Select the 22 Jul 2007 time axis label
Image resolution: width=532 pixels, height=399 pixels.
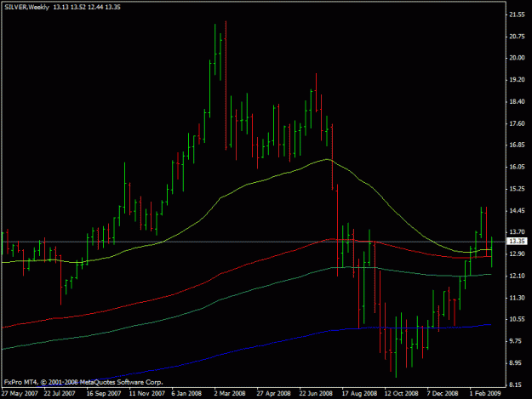pyautogui.click(x=60, y=393)
